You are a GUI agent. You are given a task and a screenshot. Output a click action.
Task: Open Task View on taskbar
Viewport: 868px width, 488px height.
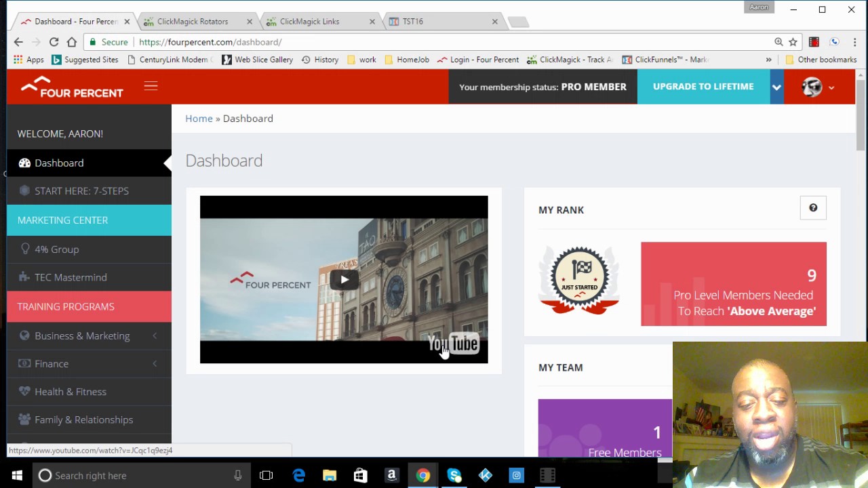tap(266, 476)
